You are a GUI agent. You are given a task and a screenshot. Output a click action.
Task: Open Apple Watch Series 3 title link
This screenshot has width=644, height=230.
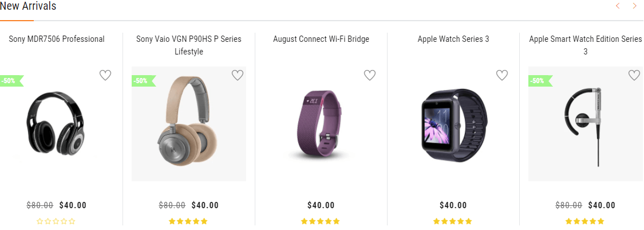[x=453, y=39]
